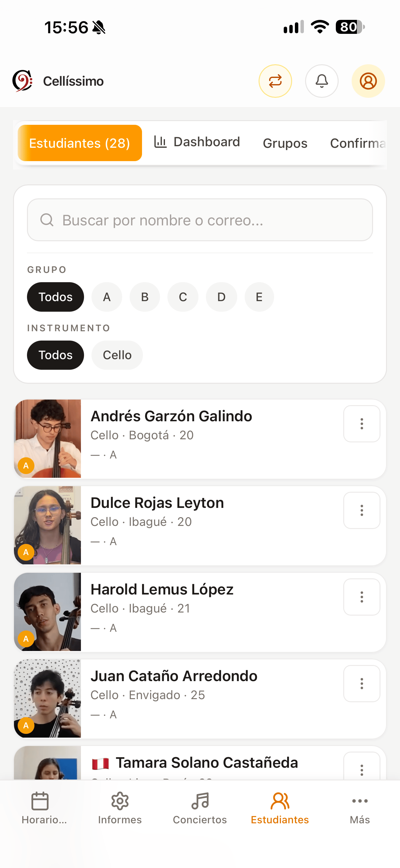
Task: Open the user profile icon
Action: (368, 81)
